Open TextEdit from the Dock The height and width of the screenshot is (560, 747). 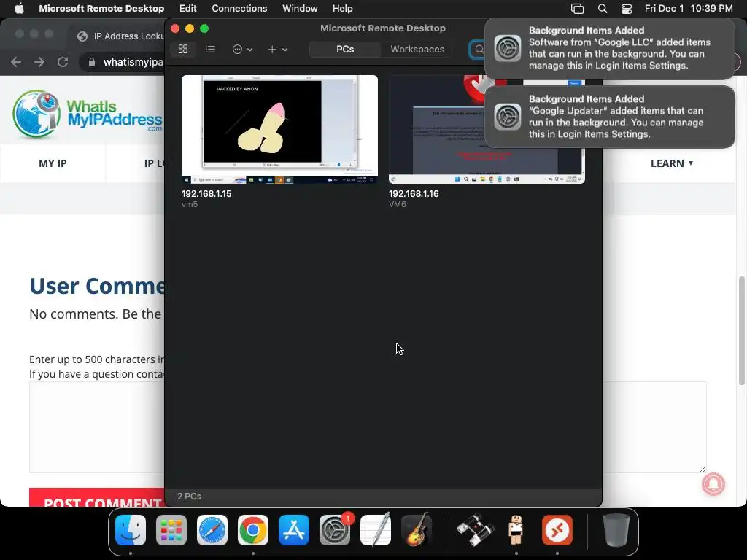(376, 530)
